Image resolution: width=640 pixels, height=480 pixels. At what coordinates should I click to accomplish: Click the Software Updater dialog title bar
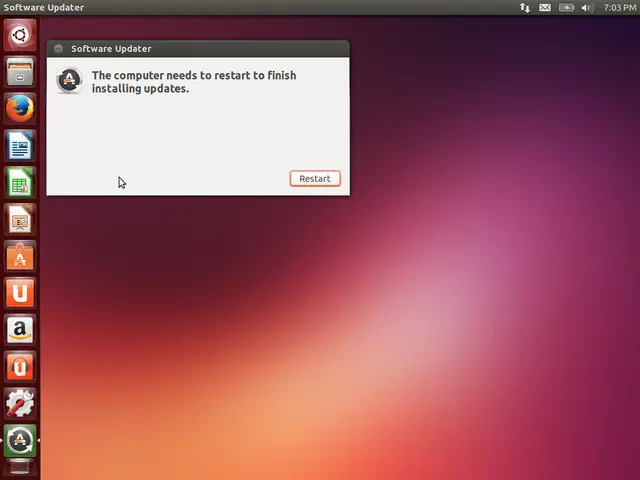tap(198, 49)
